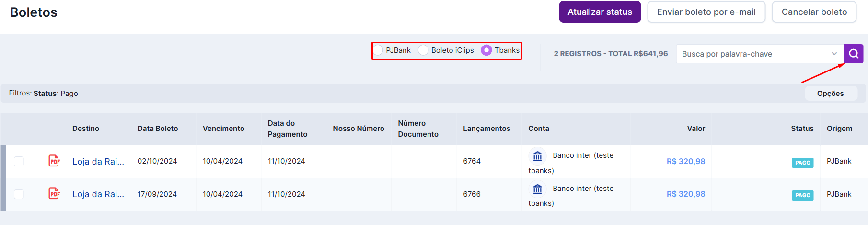
Task: Open first Loja da Rai... destination link
Action: pyautogui.click(x=98, y=162)
